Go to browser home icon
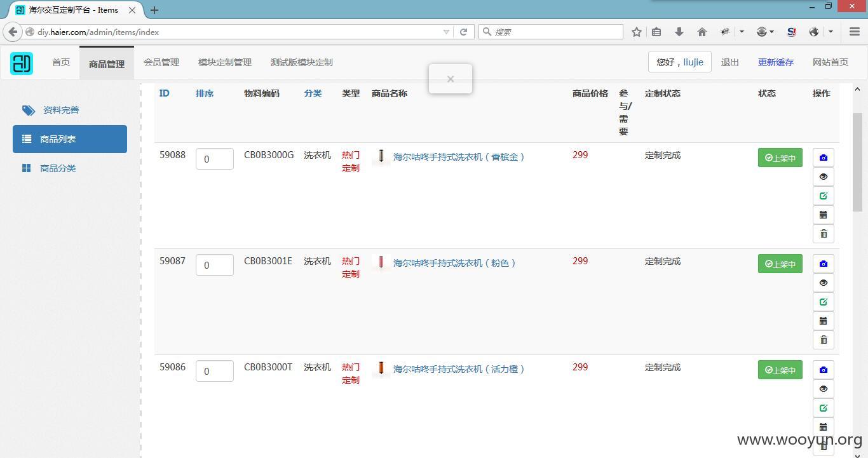Image resolution: width=868 pixels, height=458 pixels. (702, 32)
